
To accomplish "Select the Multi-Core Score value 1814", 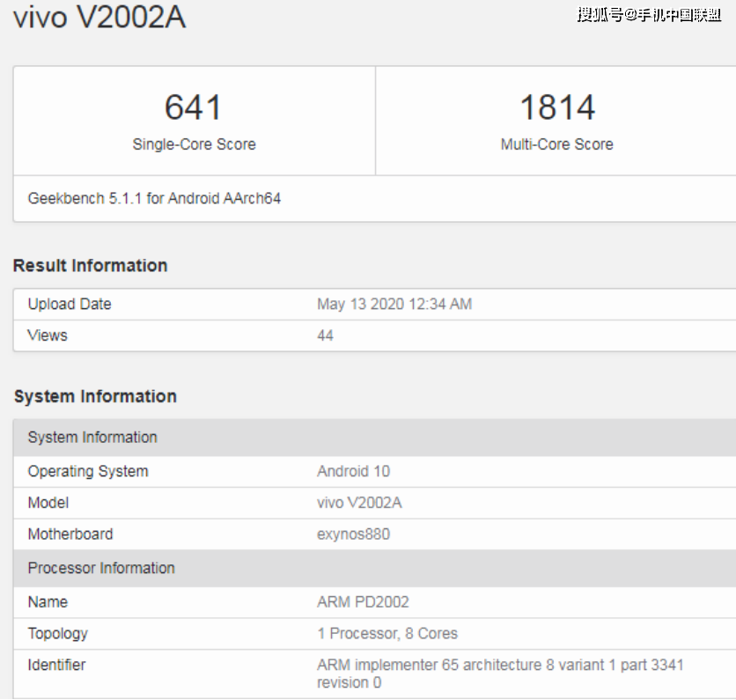I will point(556,107).
